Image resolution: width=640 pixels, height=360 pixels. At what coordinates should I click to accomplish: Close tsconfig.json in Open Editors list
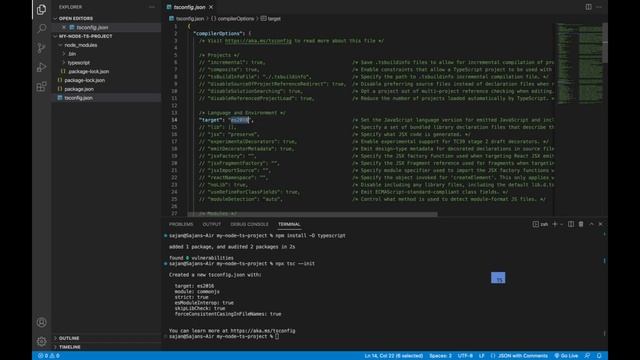click(64, 27)
